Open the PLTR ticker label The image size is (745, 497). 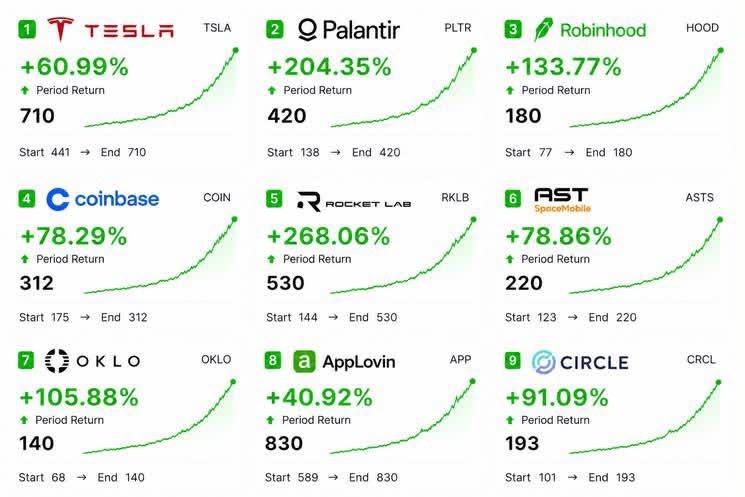[x=458, y=28]
